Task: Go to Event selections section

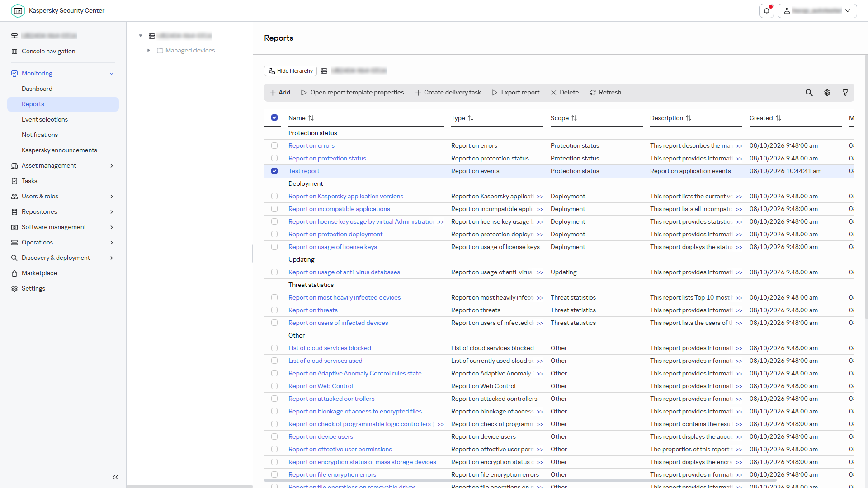Action: pos(45,120)
